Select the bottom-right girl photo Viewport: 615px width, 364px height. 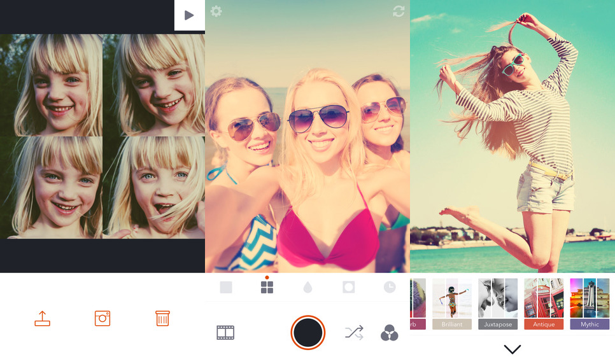pyautogui.click(x=154, y=188)
